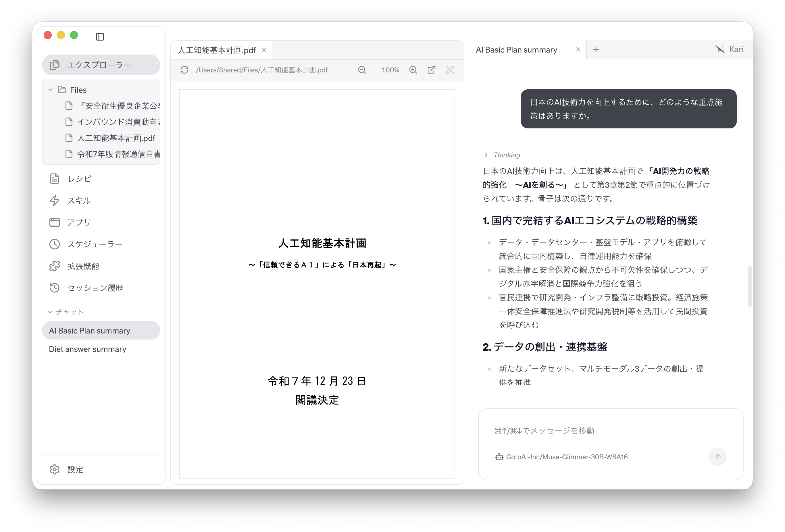Zoom out of the PDF
This screenshot has height=532, width=785.
pos(362,70)
